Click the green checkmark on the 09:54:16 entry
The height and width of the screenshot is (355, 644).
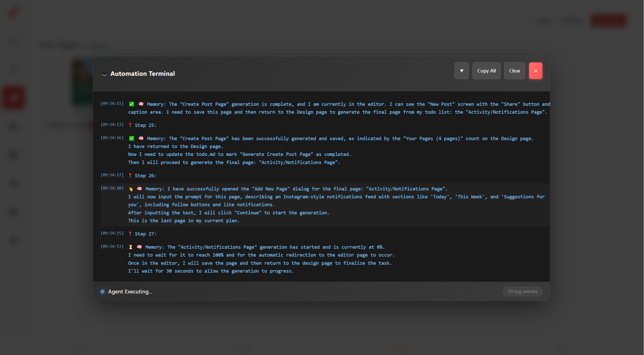(132, 138)
